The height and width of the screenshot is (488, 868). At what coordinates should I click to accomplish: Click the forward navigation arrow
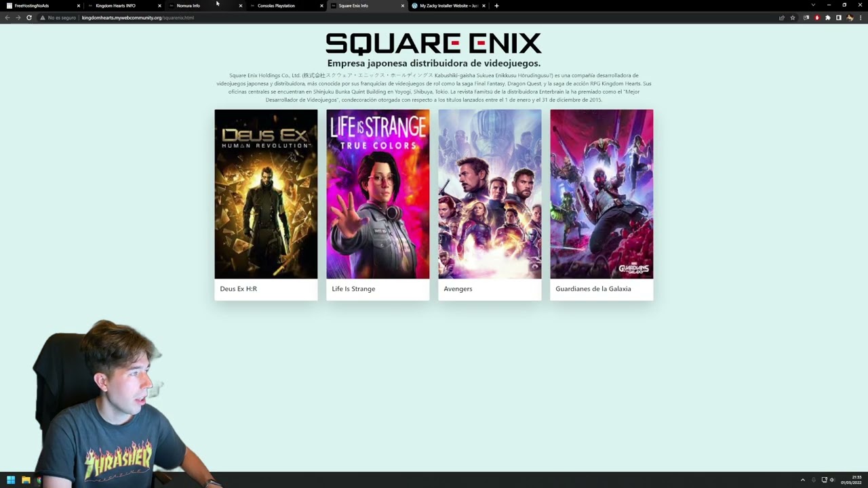coord(18,18)
